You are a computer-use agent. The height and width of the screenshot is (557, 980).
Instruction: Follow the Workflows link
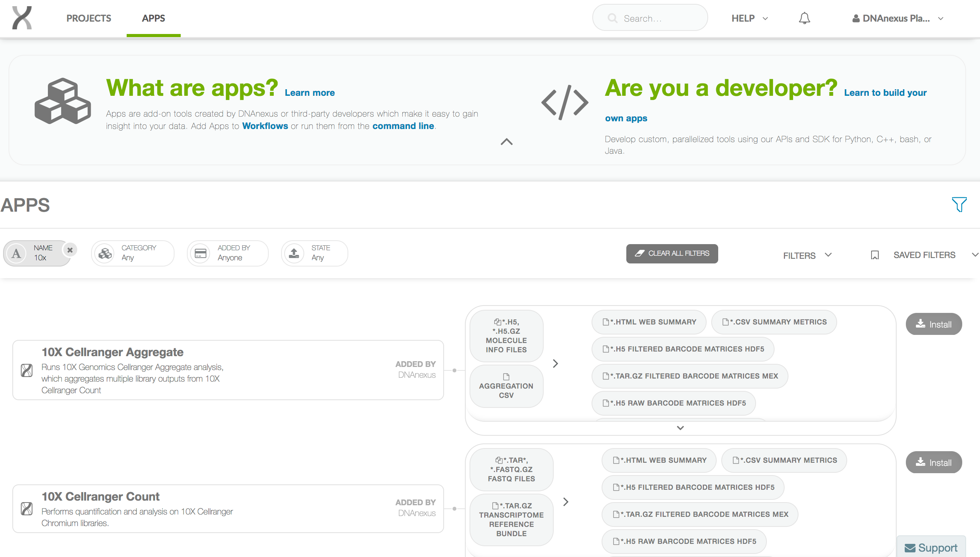pos(265,126)
